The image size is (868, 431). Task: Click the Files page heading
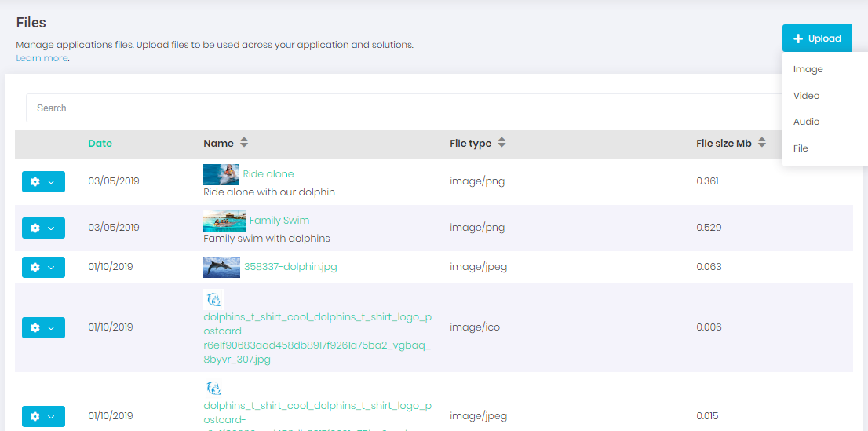(31, 23)
